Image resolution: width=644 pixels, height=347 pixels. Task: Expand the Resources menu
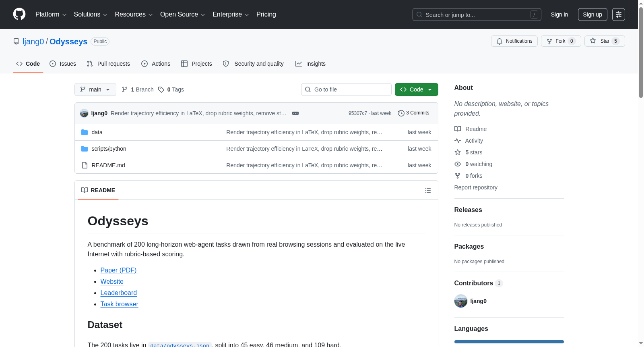134,15
